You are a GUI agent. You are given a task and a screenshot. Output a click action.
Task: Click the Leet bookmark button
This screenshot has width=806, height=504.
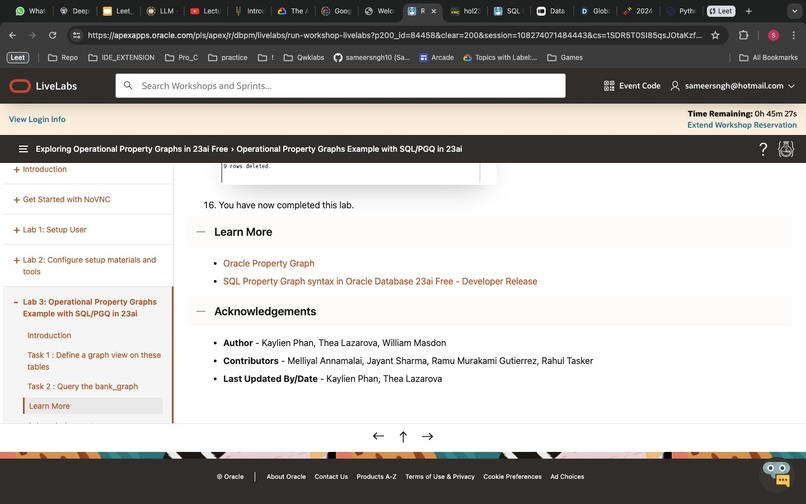click(18, 58)
